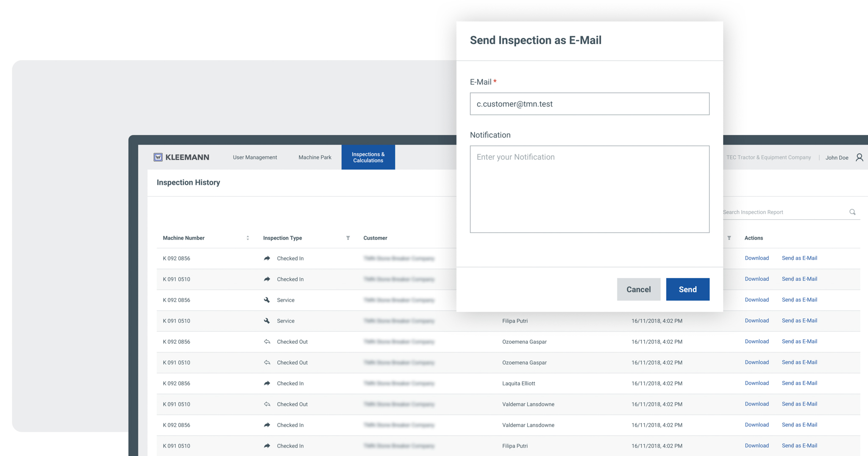Focus the E-Mail address input field
868x456 pixels.
click(x=589, y=104)
